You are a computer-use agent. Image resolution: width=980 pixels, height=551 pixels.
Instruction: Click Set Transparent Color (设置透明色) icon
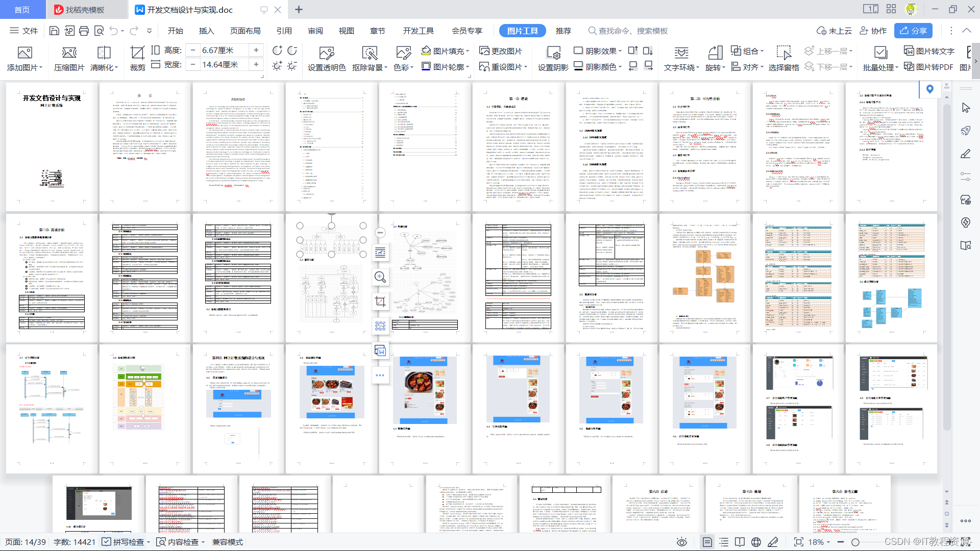(327, 58)
